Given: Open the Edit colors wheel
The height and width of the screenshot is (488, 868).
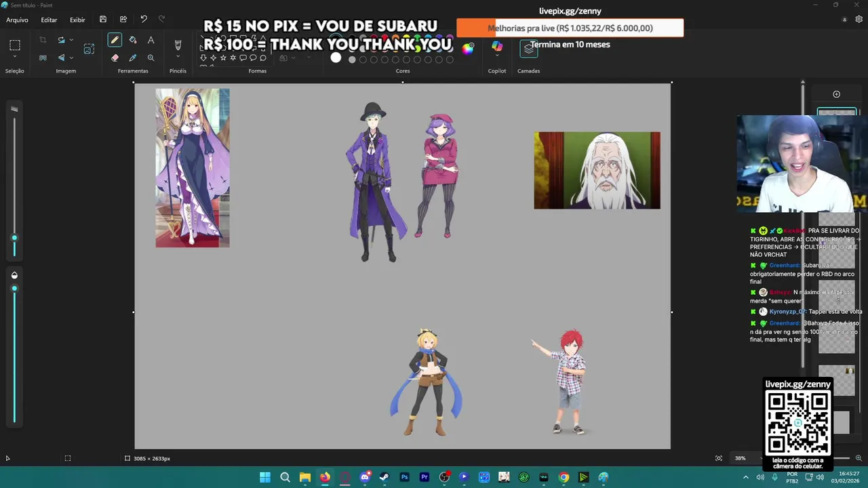Looking at the screenshot, I should pyautogui.click(x=468, y=48).
